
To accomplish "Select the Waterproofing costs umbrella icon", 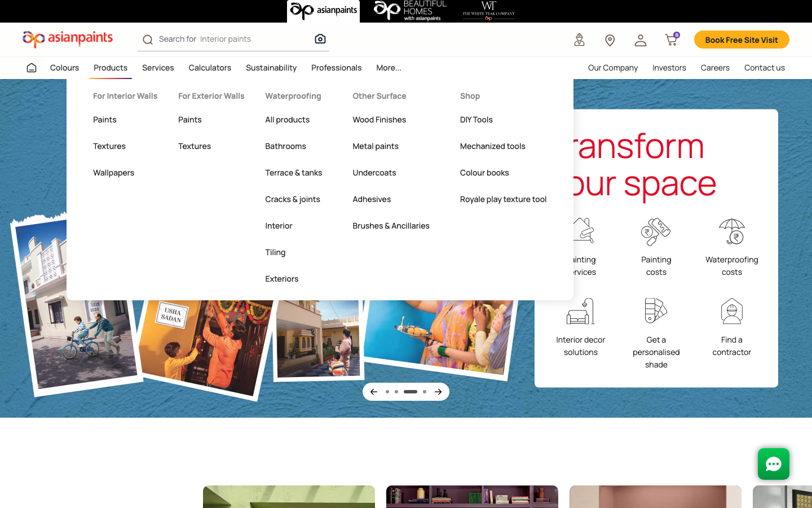I will click(732, 231).
